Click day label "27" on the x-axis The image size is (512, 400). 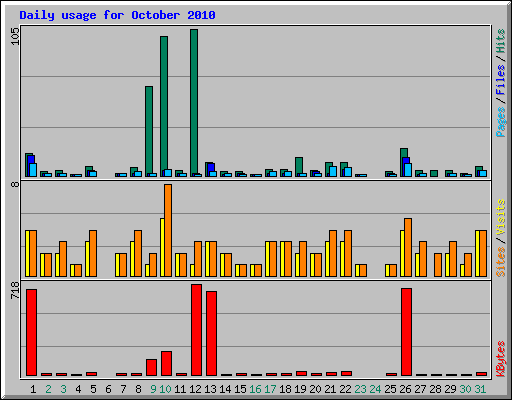point(420,389)
